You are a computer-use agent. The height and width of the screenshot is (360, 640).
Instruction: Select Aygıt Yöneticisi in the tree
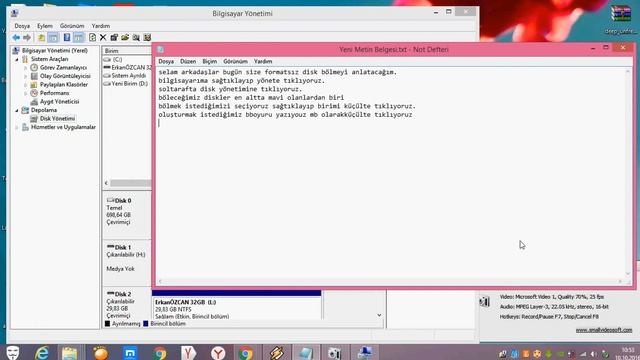60,102
